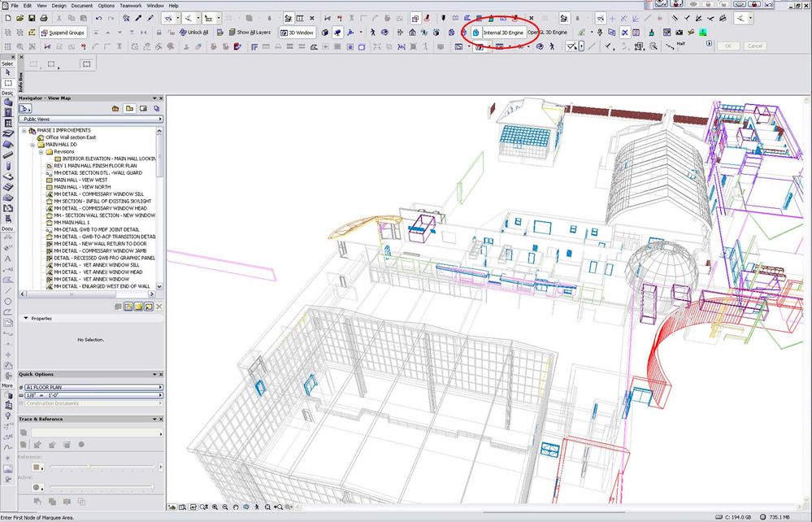Select the Marquee tool in the toolbox
812x522 pixels.
tap(8, 83)
